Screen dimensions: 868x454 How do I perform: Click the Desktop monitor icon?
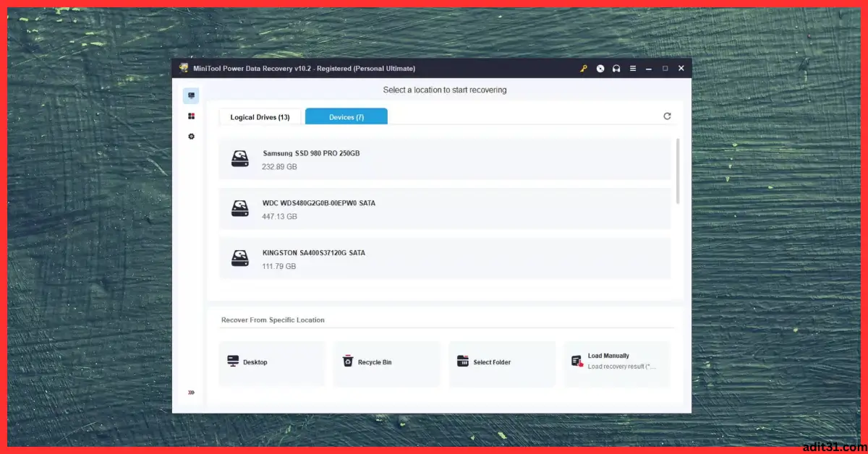tap(233, 361)
